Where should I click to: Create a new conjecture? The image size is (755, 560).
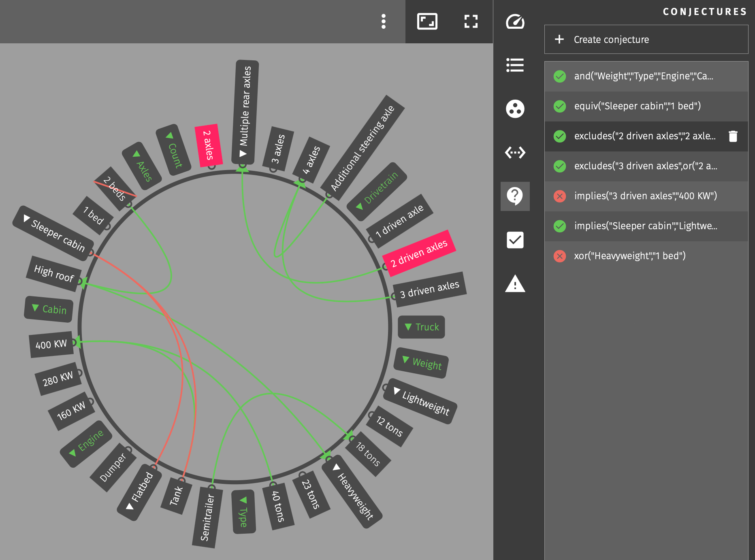pos(646,39)
